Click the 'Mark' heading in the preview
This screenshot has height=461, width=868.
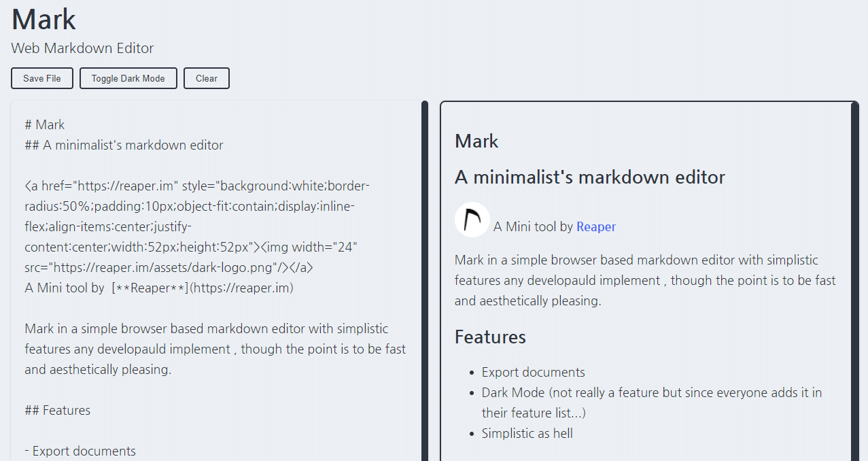pyautogui.click(x=476, y=141)
